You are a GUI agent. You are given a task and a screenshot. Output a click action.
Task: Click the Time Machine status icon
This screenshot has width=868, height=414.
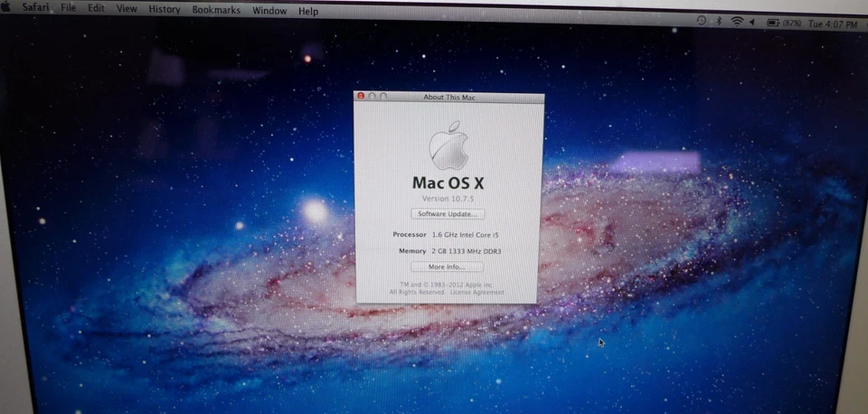[x=701, y=21]
